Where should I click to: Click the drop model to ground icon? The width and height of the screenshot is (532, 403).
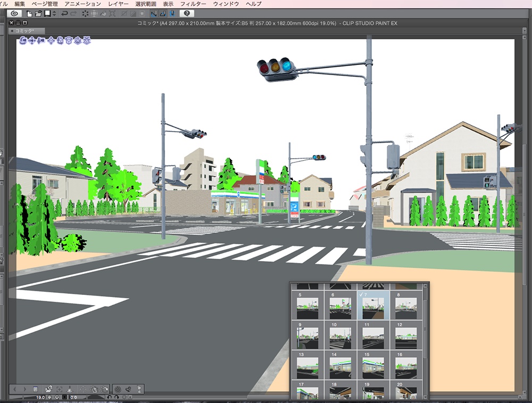(69, 389)
